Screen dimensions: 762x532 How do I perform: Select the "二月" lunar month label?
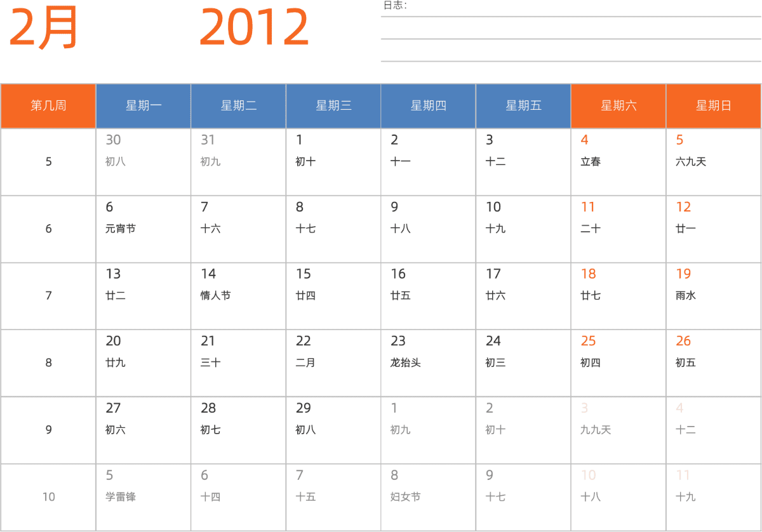305,363
